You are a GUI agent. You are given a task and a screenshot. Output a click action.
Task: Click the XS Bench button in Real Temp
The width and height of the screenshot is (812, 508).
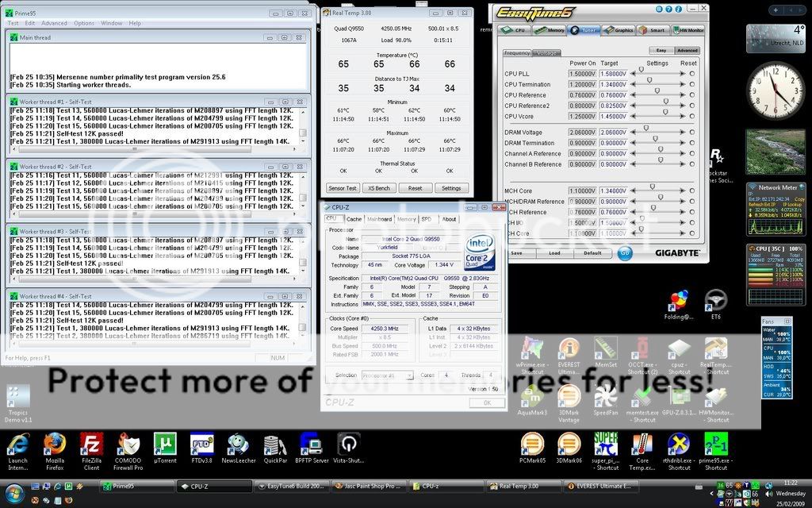point(379,188)
